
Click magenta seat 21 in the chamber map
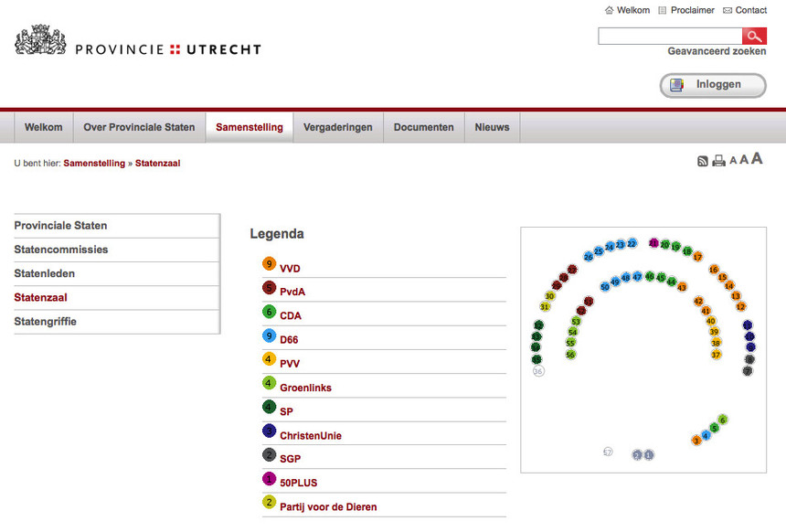pyautogui.click(x=653, y=243)
